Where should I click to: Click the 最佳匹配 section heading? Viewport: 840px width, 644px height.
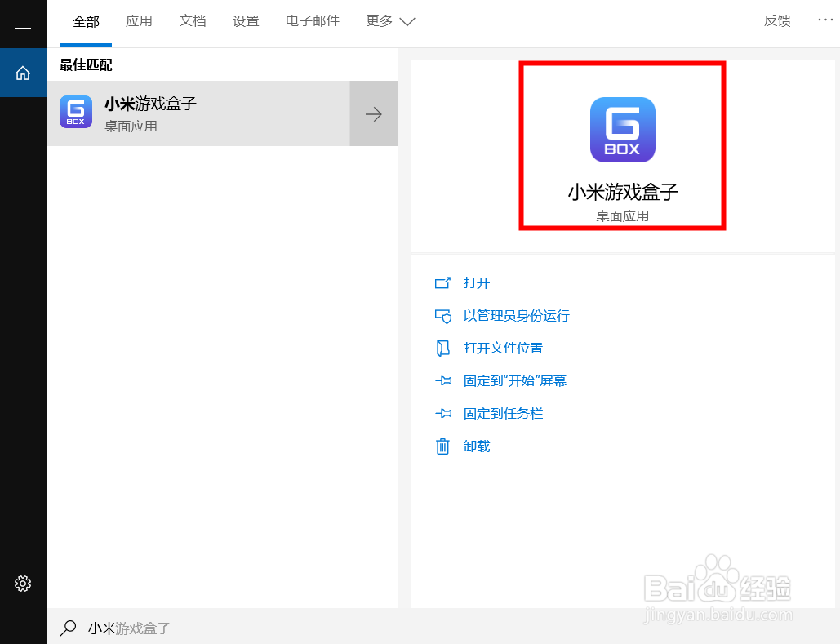[x=86, y=64]
